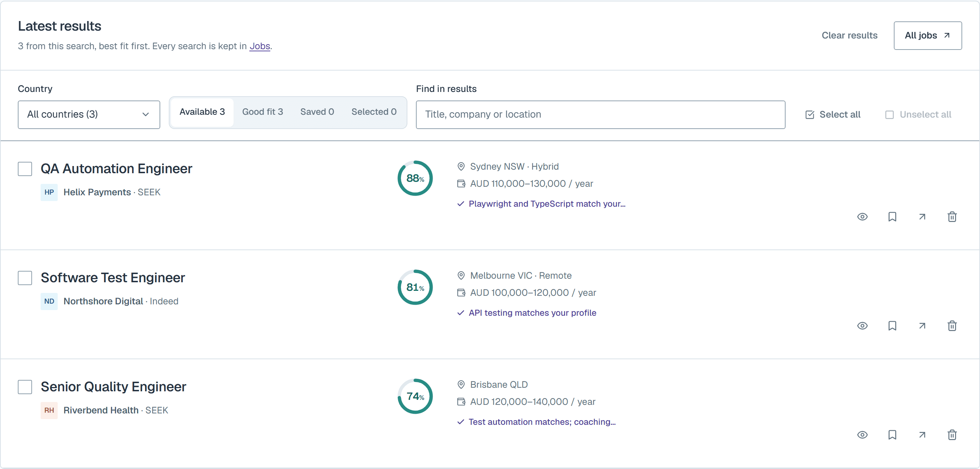Click Unselect all
The height and width of the screenshot is (469, 980).
point(918,115)
